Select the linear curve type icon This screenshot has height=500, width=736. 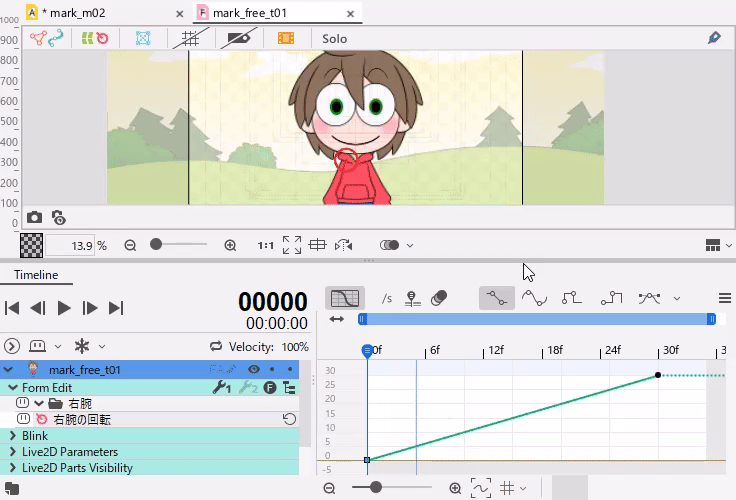497,298
